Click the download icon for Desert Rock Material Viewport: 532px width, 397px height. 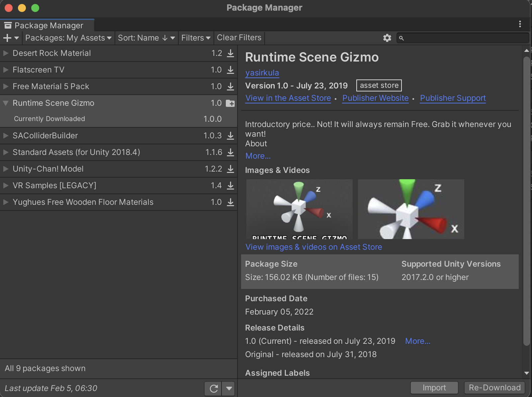230,53
